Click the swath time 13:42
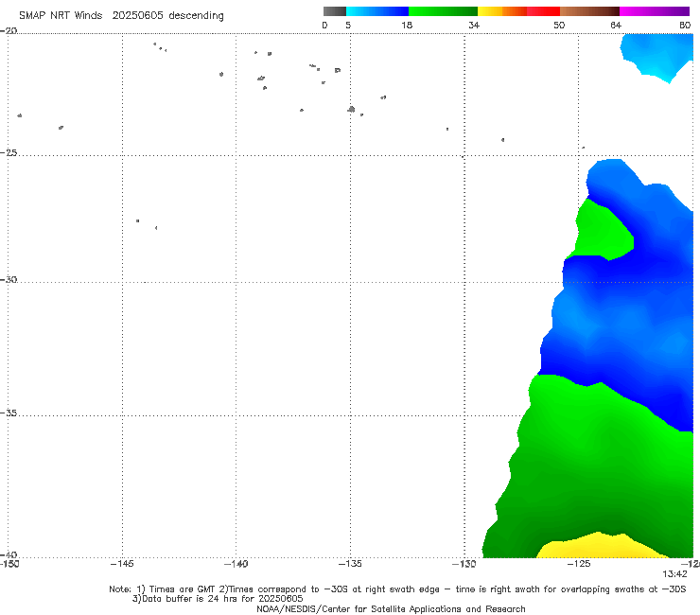 tap(674, 574)
